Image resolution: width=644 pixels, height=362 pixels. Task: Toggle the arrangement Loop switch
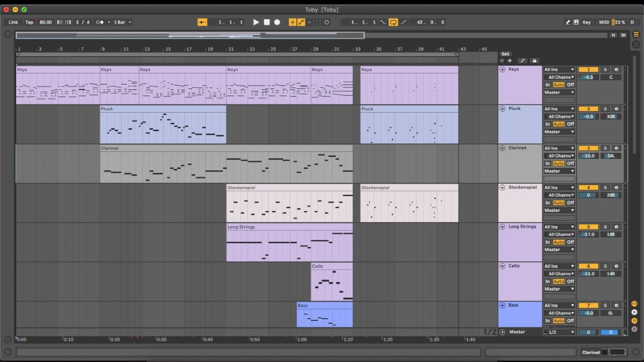tap(393, 22)
